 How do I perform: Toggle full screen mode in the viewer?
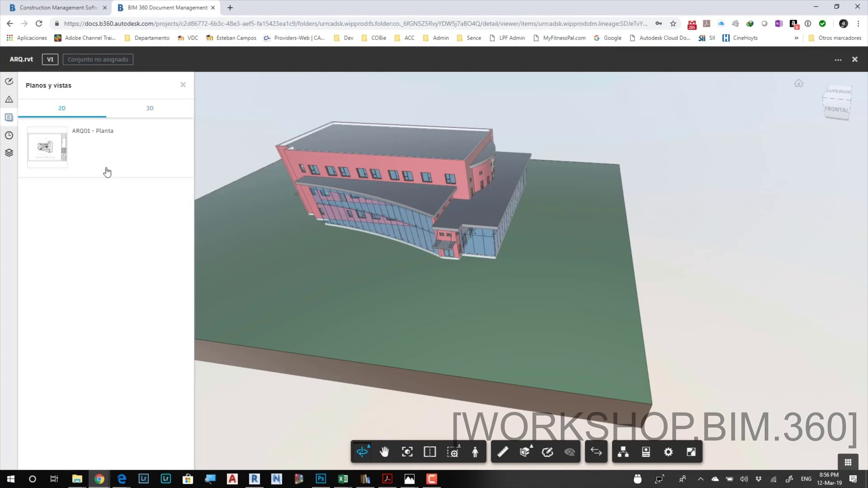pyautogui.click(x=691, y=452)
